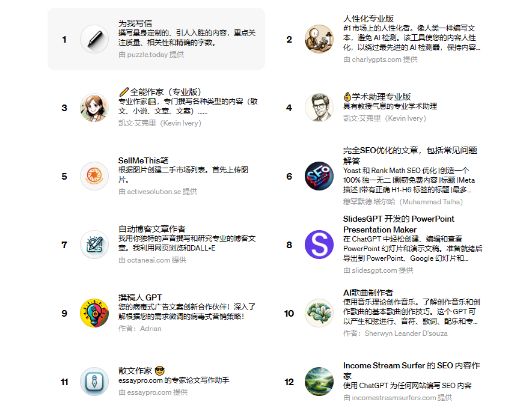
Task: Click the 全能作家 description starting 专业作家
Action: [188, 106]
